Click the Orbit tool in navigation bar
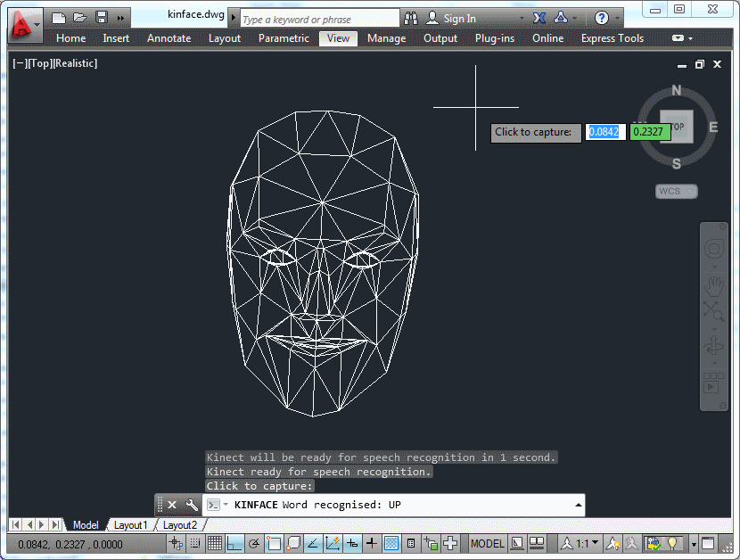 713,347
